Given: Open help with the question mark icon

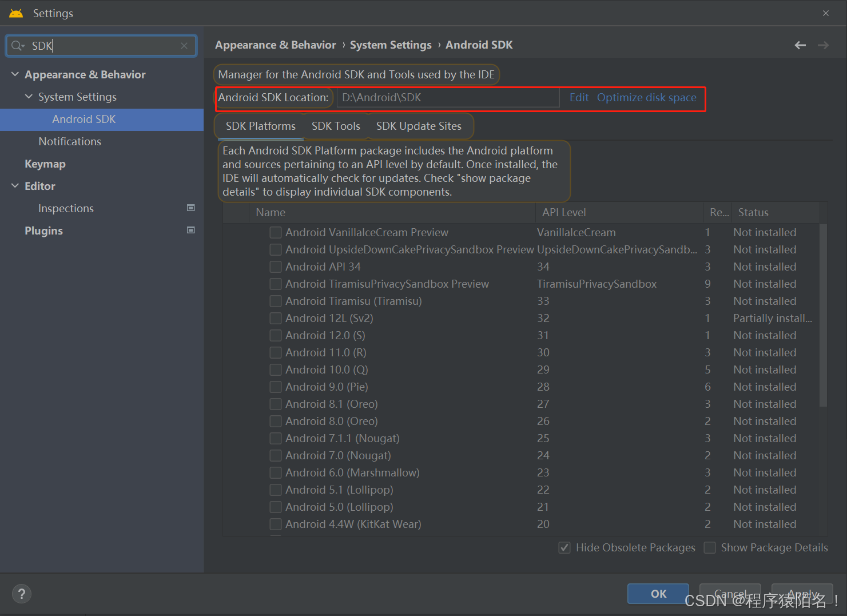Looking at the screenshot, I should click(x=22, y=594).
